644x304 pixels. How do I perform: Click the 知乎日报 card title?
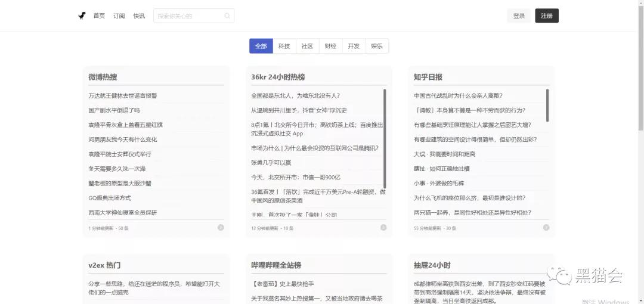(x=428, y=77)
